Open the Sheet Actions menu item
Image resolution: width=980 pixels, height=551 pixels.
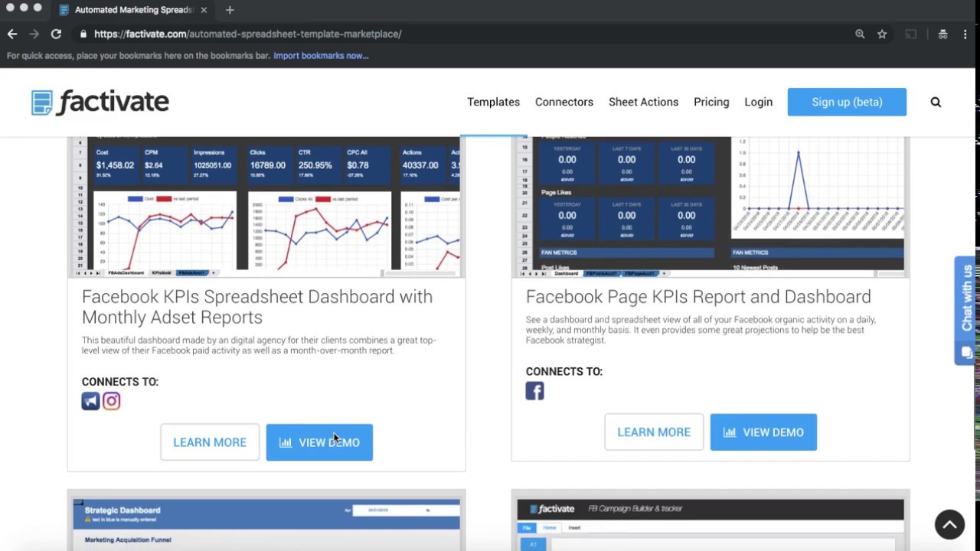pos(643,102)
